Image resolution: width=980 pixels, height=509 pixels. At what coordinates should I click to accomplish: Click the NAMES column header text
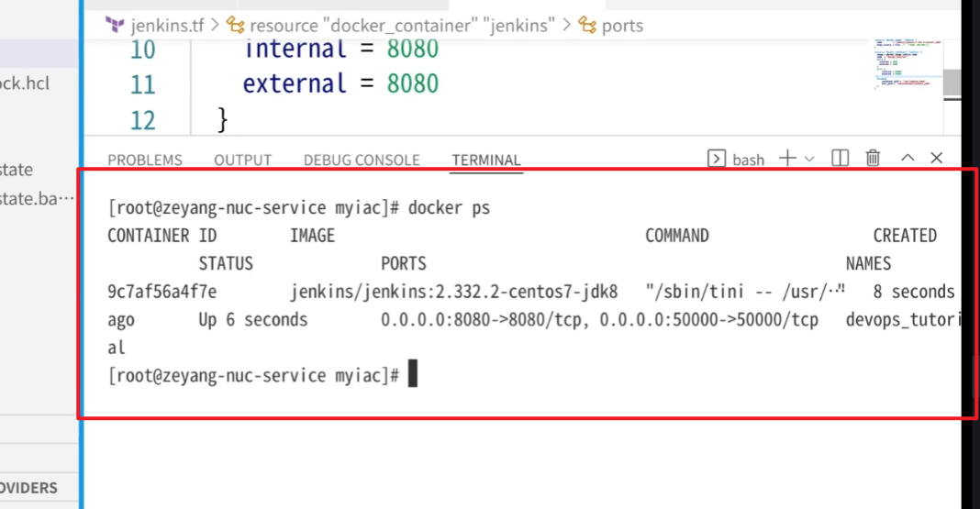click(868, 263)
